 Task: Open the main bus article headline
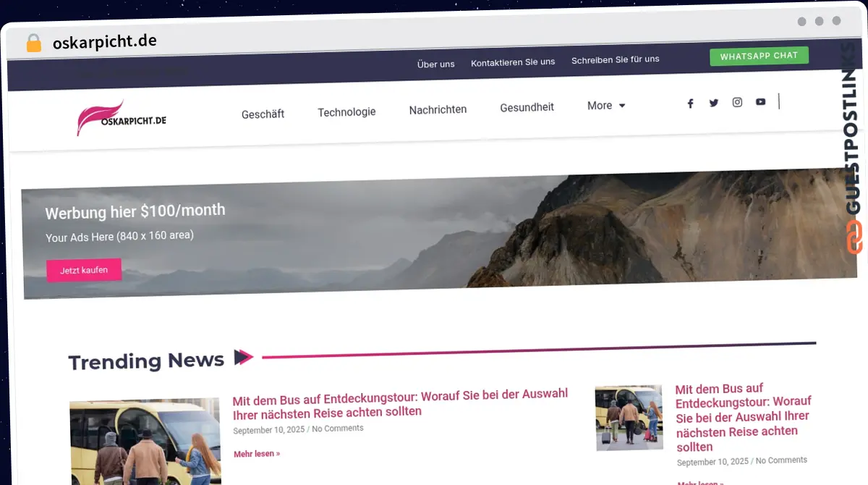(400, 403)
